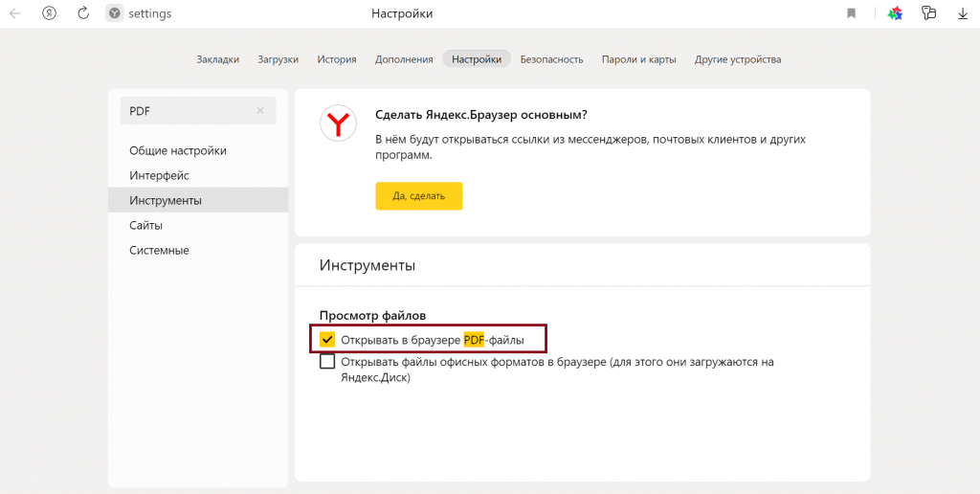Go to the Дополнения tab

(x=404, y=59)
